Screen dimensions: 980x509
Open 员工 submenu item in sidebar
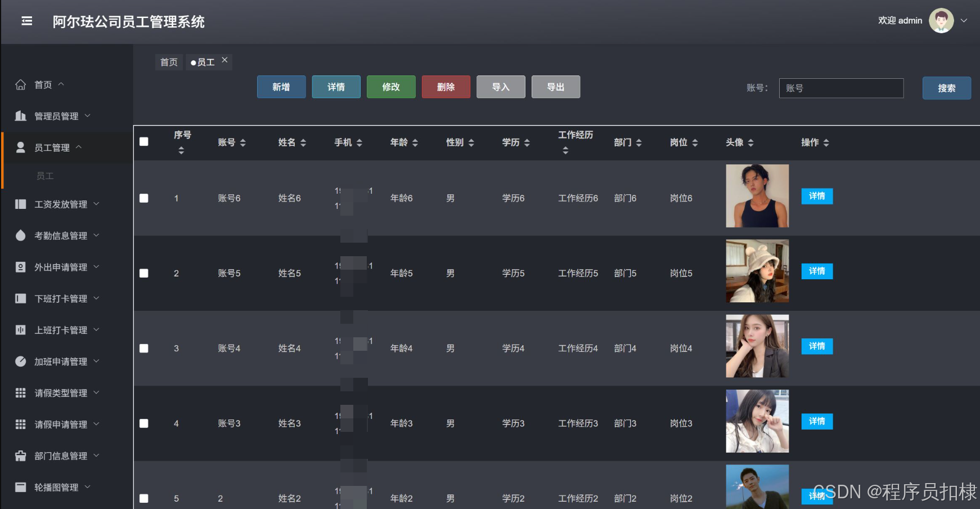click(x=45, y=176)
